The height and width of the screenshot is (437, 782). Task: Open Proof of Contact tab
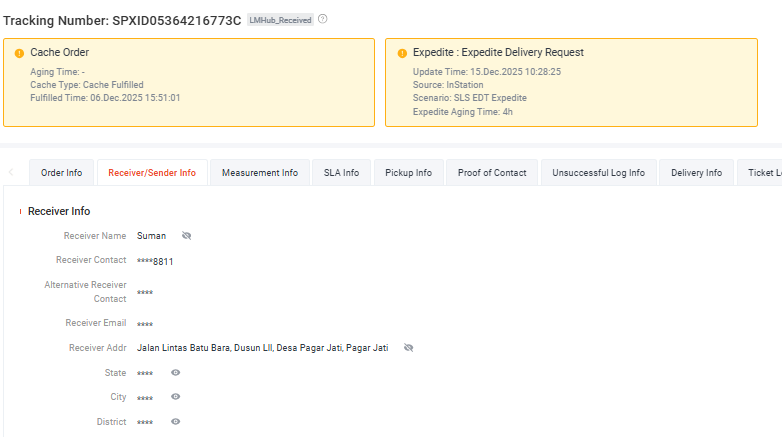tap(492, 173)
